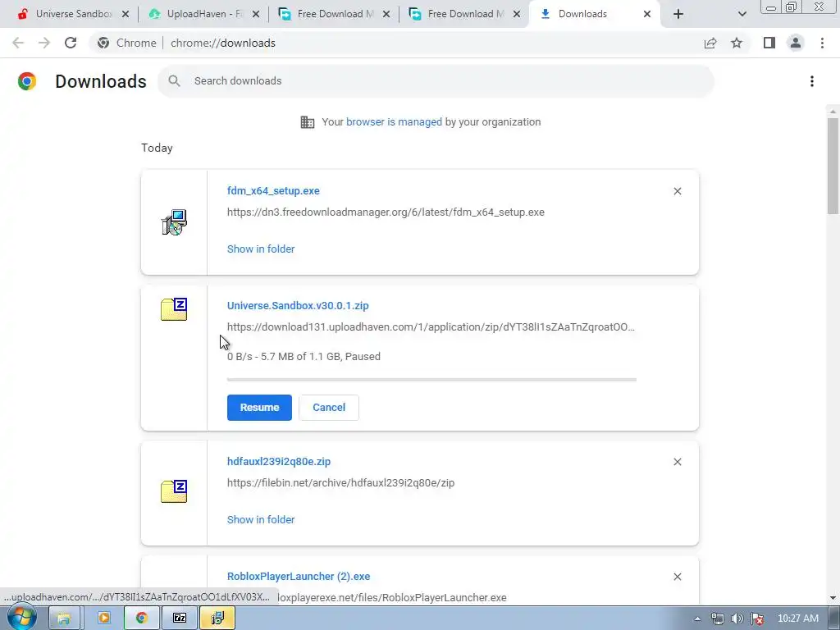Remove RobloxPlayerLauncher (2).exe from the list
The width and height of the screenshot is (840, 630).
[677, 577]
